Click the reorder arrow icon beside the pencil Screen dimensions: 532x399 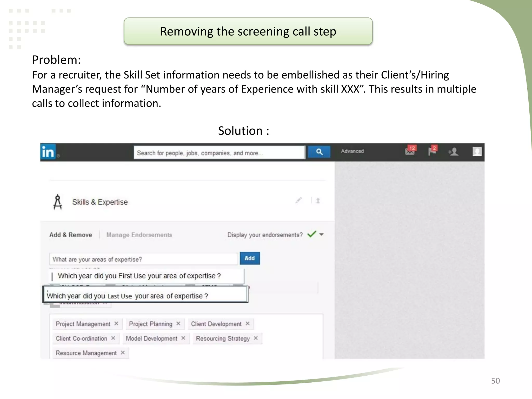[x=318, y=201]
